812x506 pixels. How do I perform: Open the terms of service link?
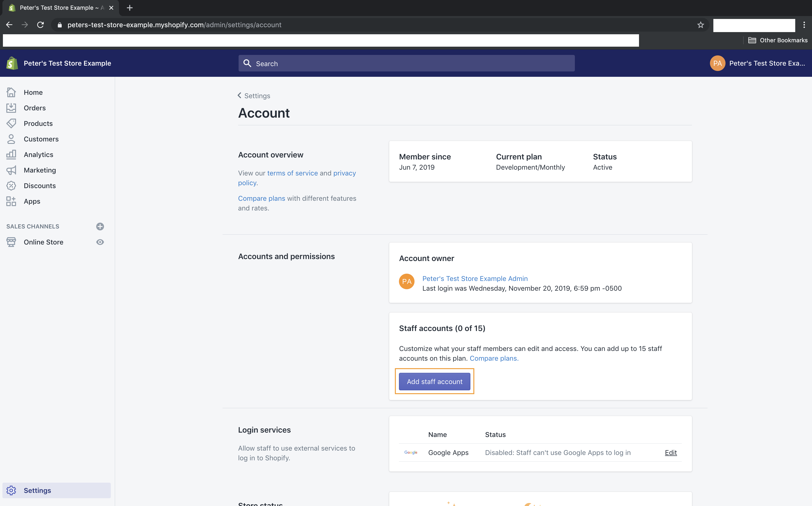click(x=293, y=173)
